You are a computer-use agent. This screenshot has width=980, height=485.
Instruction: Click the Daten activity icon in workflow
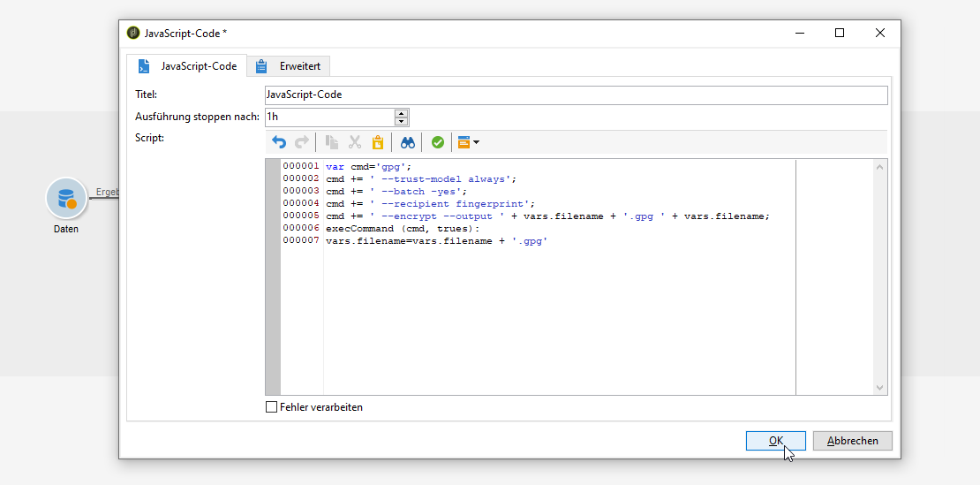65,198
